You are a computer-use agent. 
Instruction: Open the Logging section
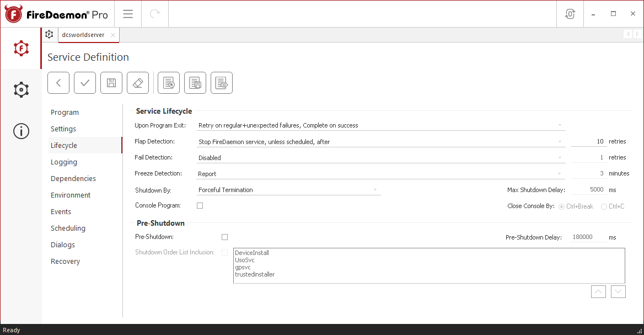point(63,162)
